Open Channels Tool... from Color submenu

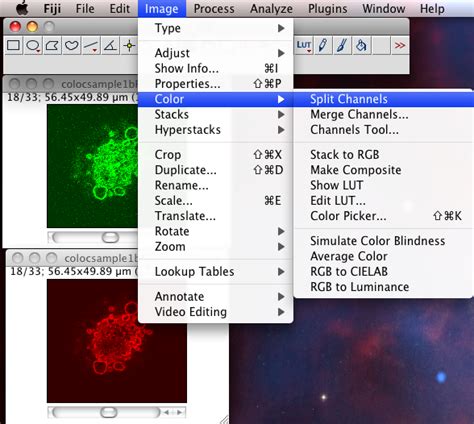pos(383,130)
